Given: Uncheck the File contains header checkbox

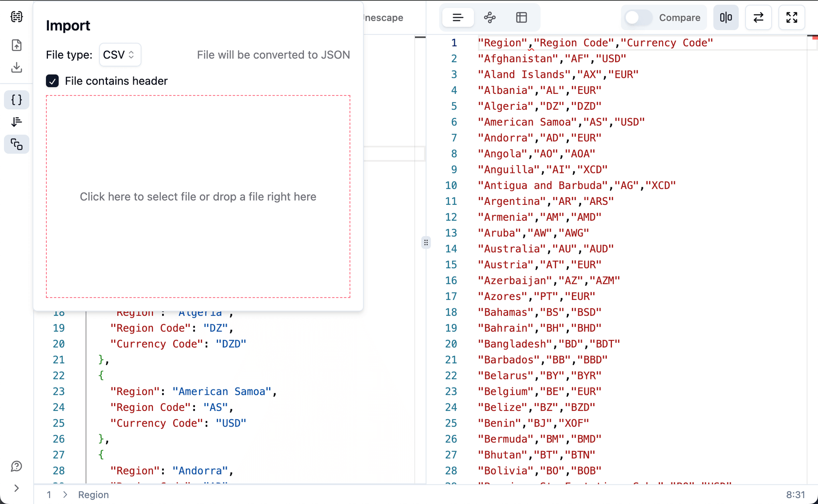Looking at the screenshot, I should [52, 81].
